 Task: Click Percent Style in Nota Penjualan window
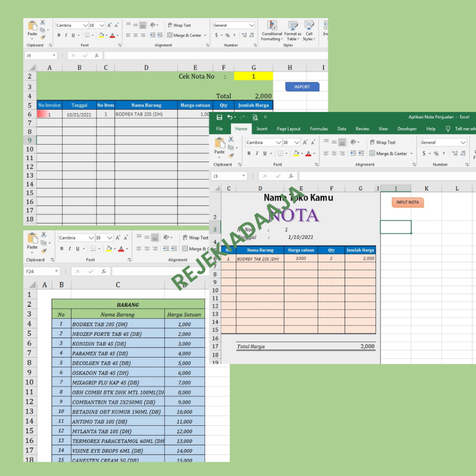[x=436, y=153]
